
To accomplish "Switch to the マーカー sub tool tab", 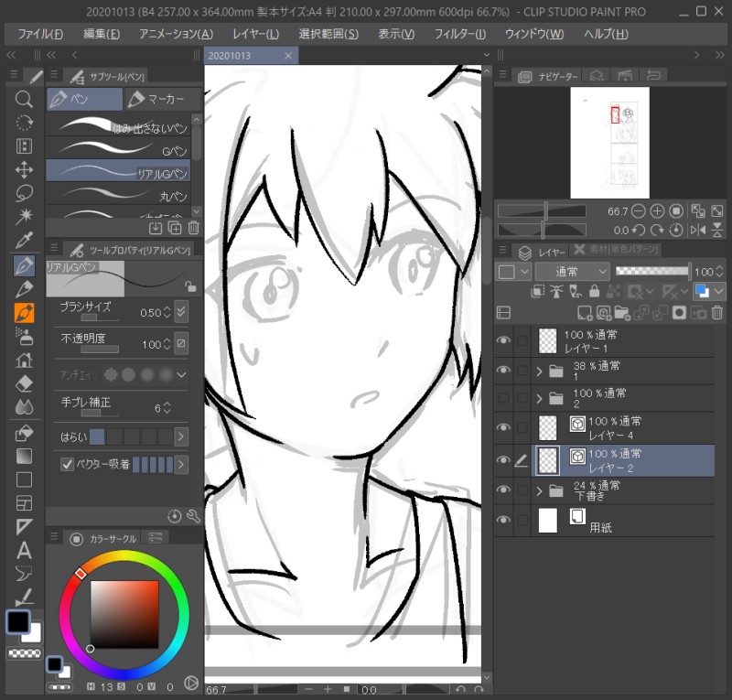I will tap(163, 99).
